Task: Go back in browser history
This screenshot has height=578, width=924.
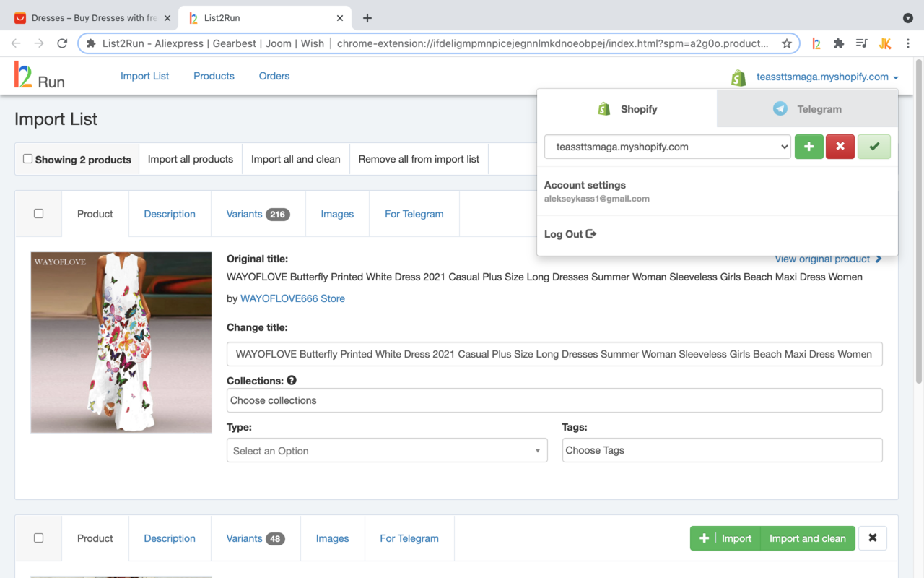Action: point(16,43)
